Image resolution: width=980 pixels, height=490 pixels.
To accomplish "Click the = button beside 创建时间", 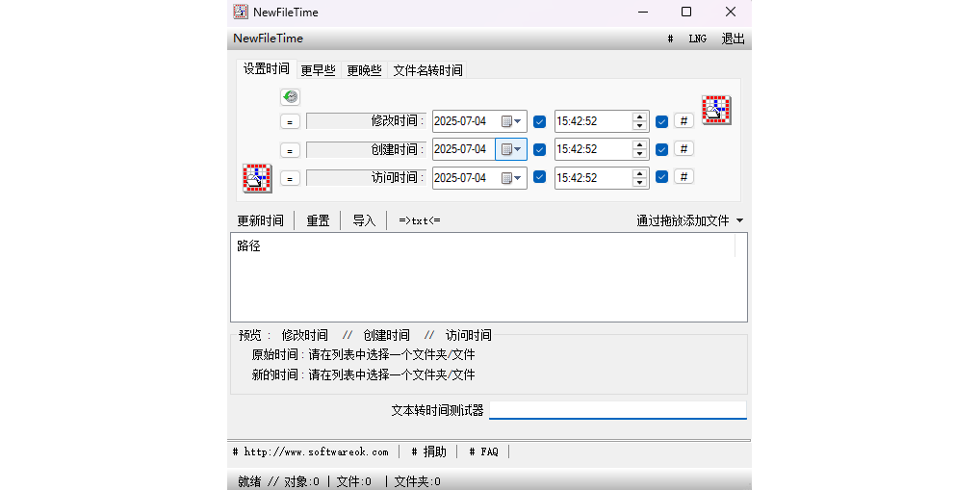I will click(290, 150).
